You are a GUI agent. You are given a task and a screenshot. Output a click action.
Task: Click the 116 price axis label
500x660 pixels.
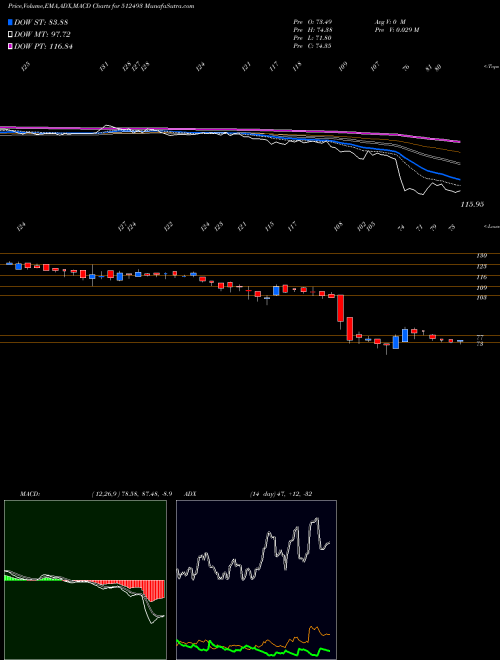(482, 277)
